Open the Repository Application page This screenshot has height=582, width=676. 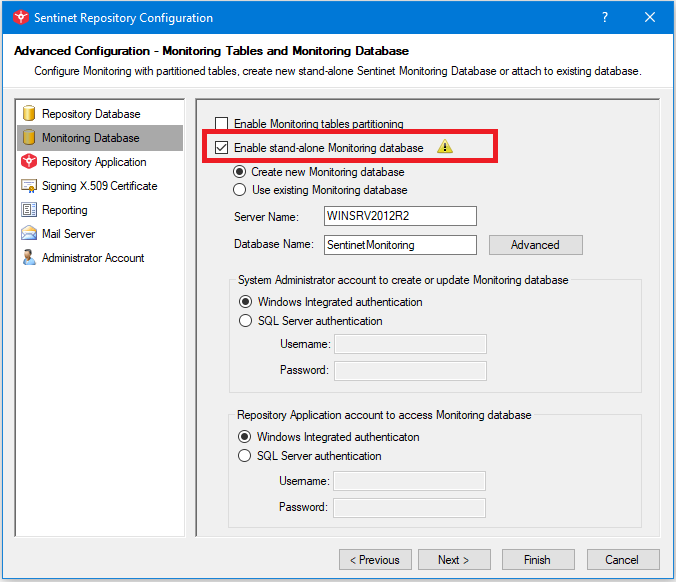tap(100, 162)
